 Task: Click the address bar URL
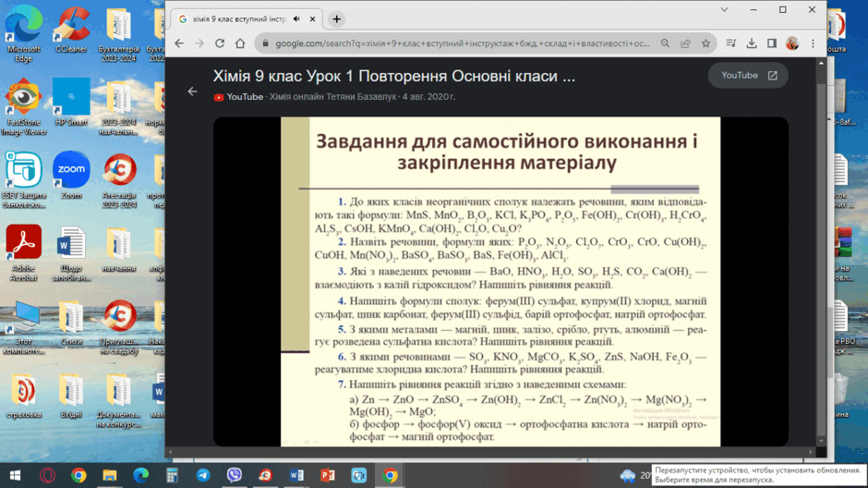point(463,43)
